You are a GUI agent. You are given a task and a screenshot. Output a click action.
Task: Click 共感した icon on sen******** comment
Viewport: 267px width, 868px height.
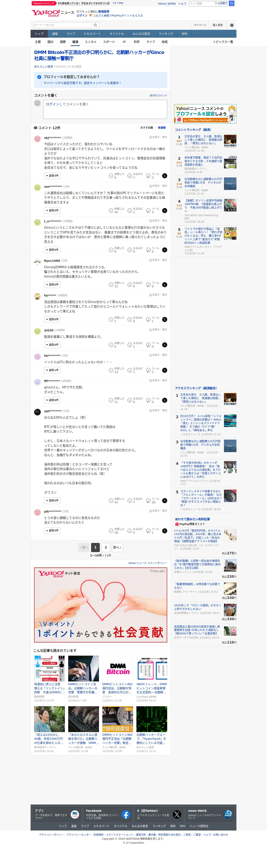coord(111,211)
